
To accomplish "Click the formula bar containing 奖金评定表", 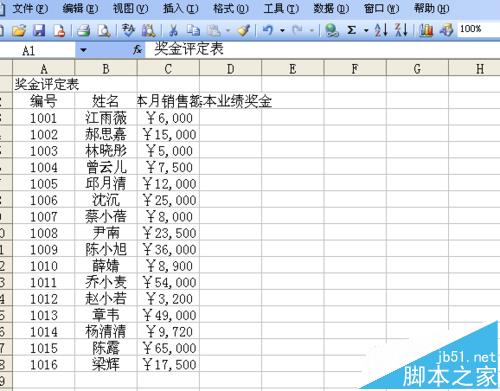I will coord(323,50).
